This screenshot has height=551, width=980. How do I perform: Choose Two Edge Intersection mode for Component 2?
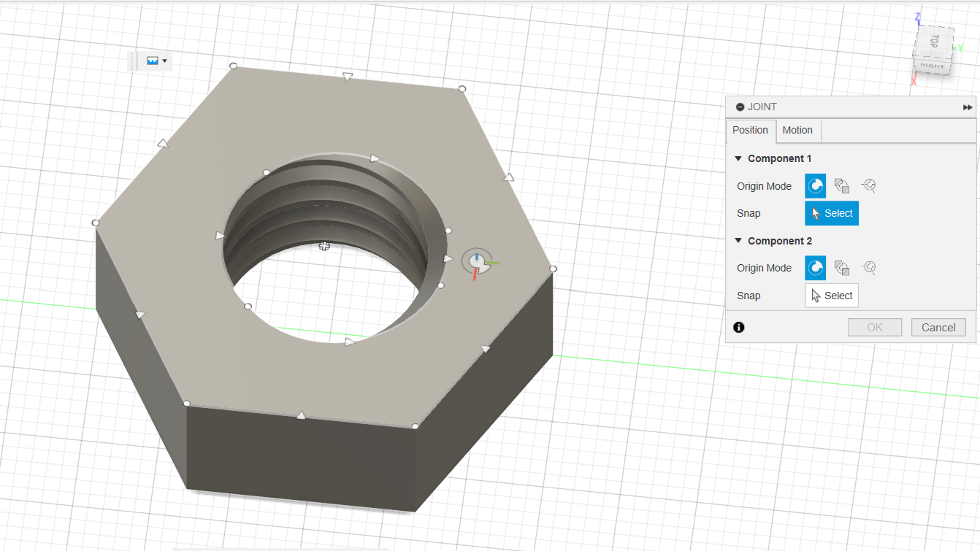click(x=869, y=268)
